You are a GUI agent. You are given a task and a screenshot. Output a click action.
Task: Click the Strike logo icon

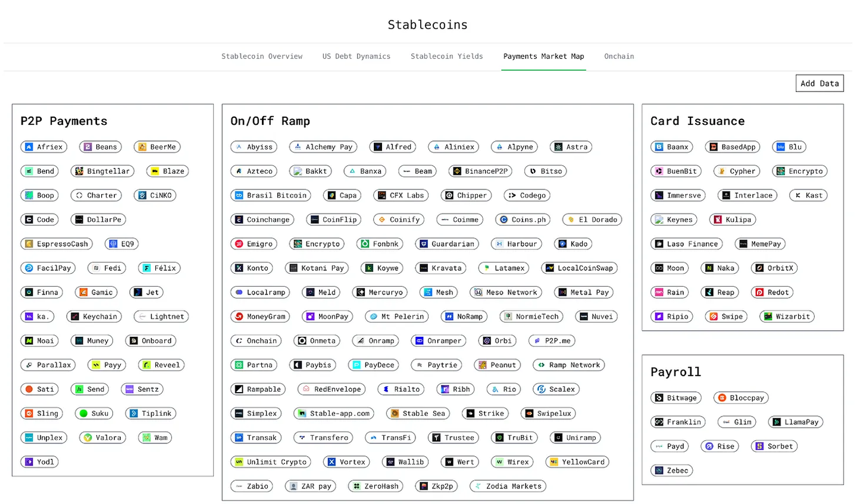(x=470, y=414)
